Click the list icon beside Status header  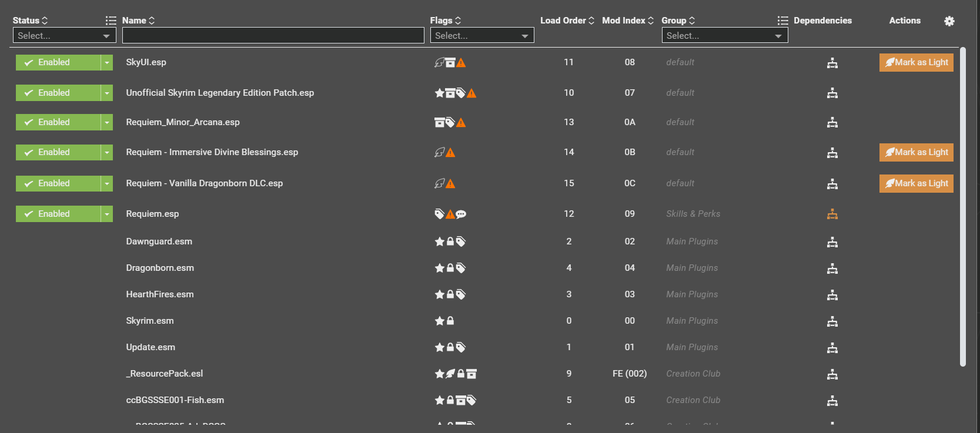111,21
